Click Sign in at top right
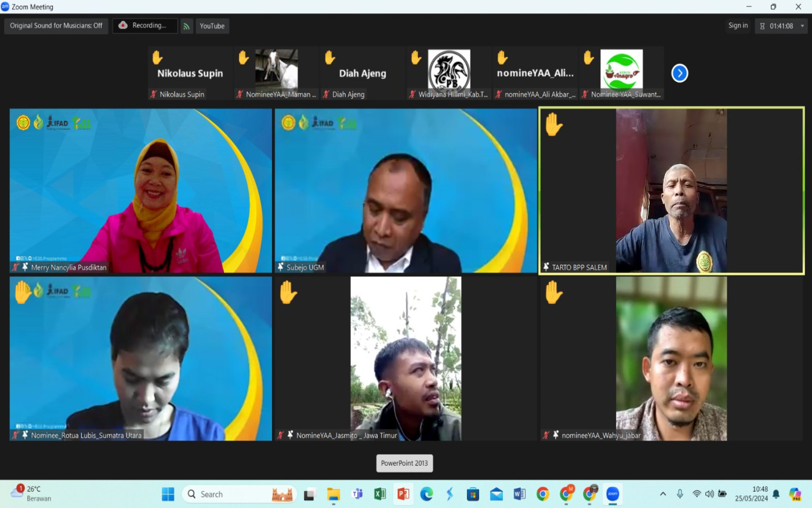This screenshot has height=508, width=812. click(x=738, y=26)
